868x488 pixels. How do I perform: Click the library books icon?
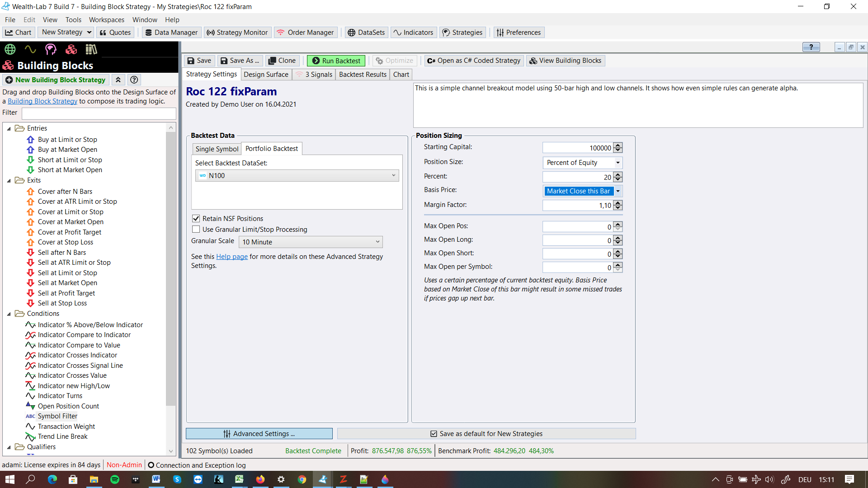tap(91, 49)
